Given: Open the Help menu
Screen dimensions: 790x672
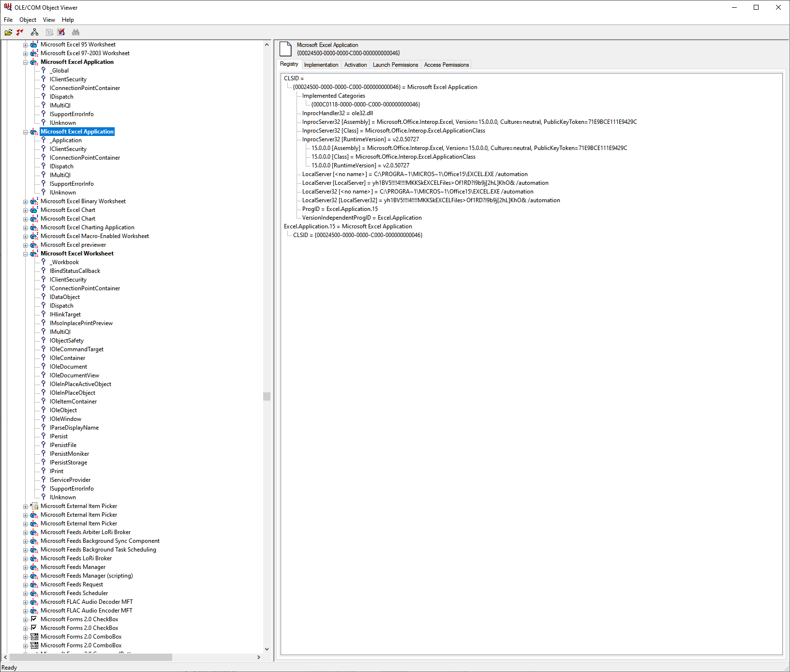Looking at the screenshot, I should coord(68,20).
